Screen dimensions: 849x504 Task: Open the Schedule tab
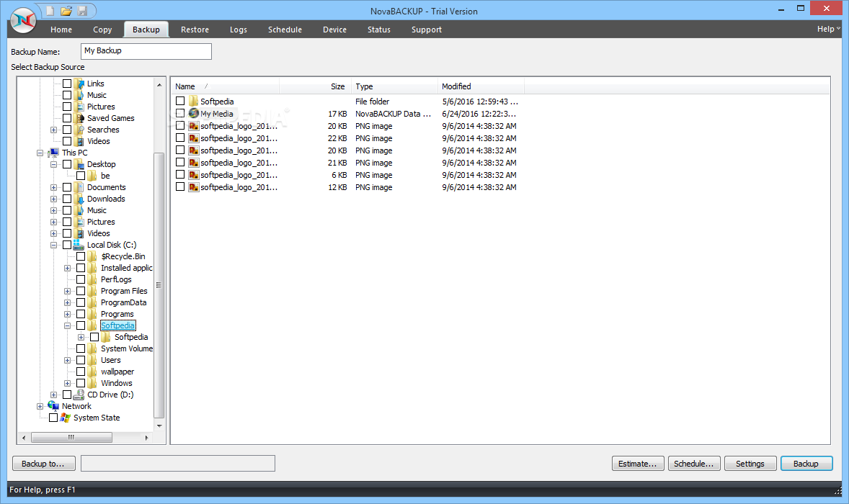click(285, 30)
